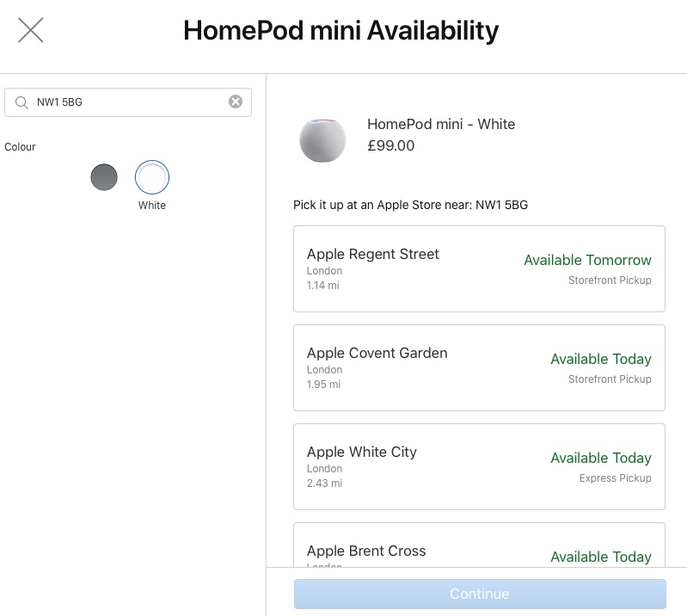Choose the Apple Covent Garden store
This screenshot has width=687, height=616.
click(479, 368)
